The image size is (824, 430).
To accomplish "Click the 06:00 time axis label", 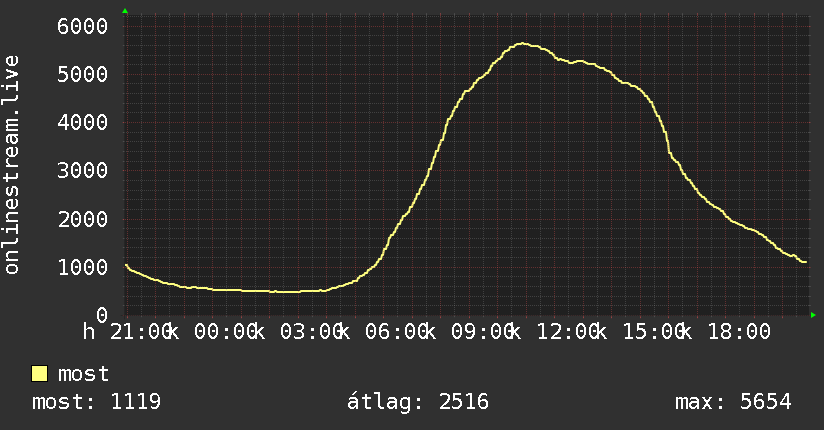I will coord(397,332).
